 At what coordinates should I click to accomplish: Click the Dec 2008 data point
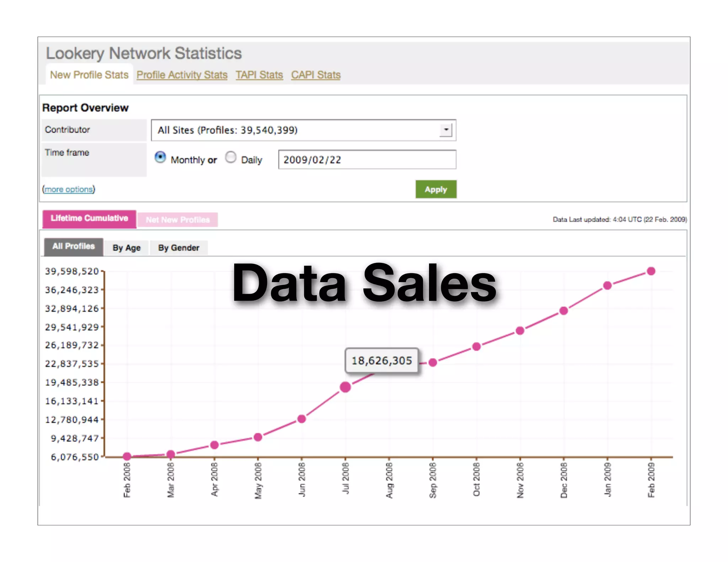[x=563, y=311]
